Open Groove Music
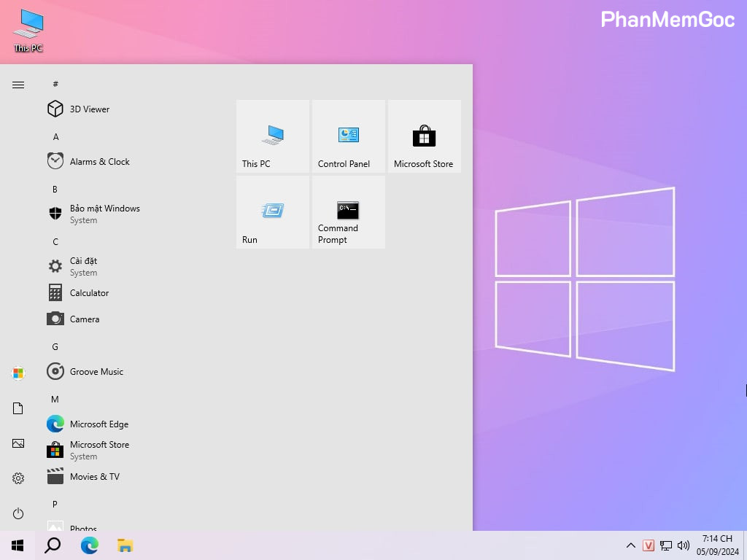Screen dimensions: 747x560 click(96, 372)
